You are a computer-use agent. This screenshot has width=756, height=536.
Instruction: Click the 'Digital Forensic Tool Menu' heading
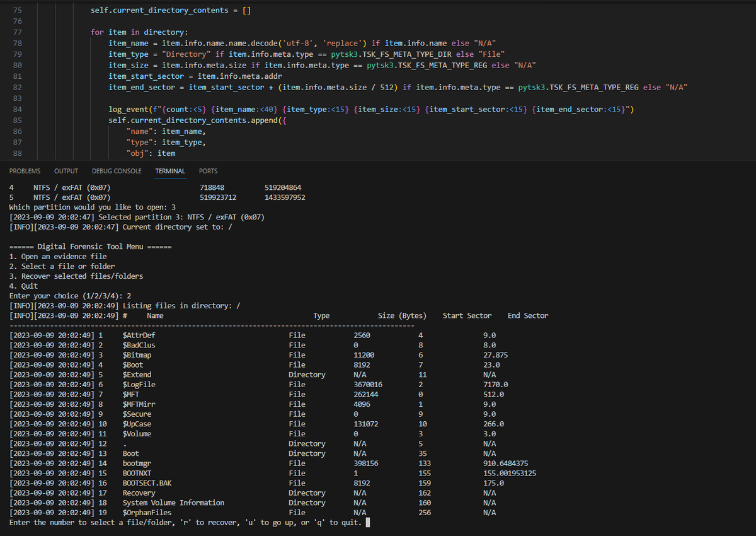(x=90, y=247)
